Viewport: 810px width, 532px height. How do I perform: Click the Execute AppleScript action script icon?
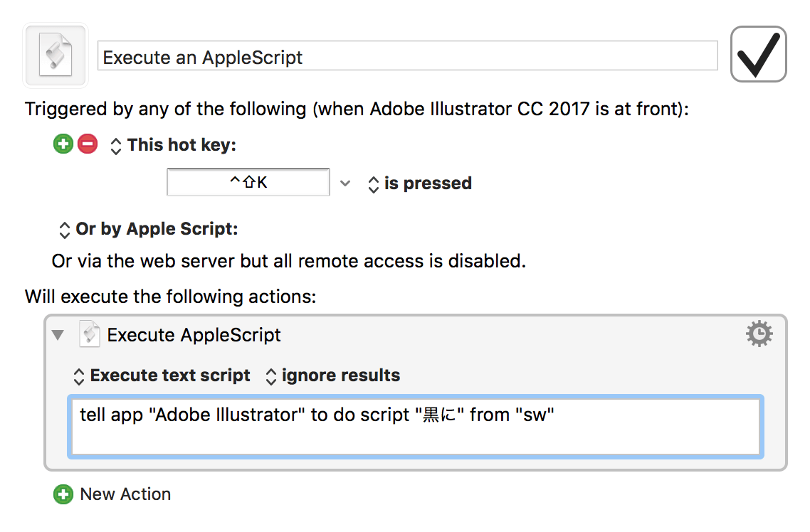[90, 334]
